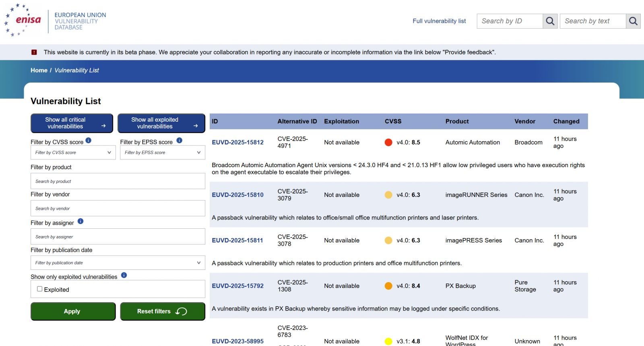Click the Search by text magnifier icon
Screen dimensions: 644x346
click(x=633, y=21)
